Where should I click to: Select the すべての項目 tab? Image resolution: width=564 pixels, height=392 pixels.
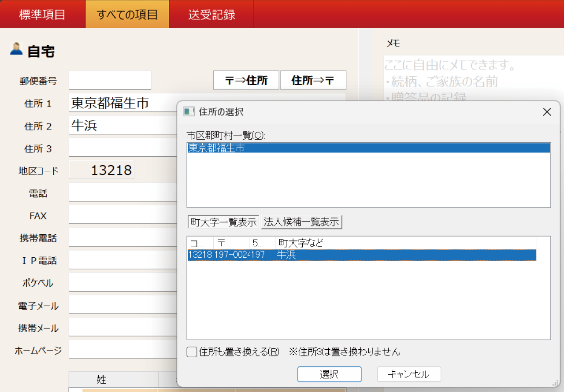coord(127,14)
